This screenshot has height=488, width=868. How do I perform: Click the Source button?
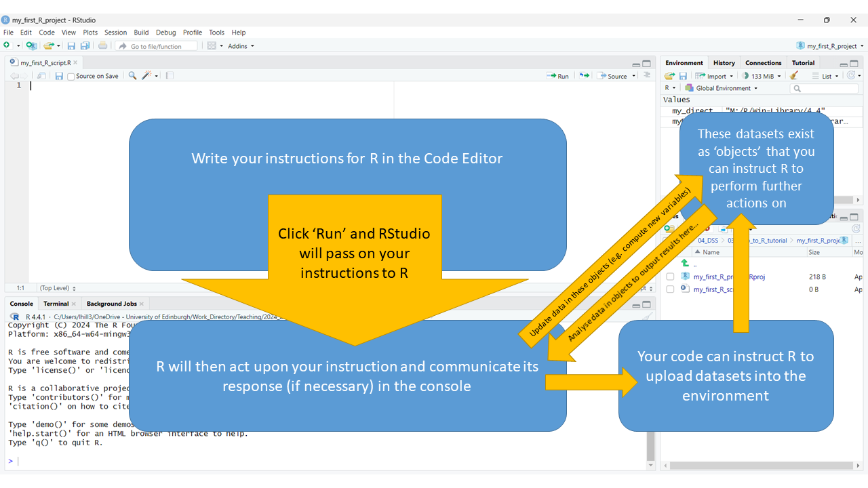612,76
